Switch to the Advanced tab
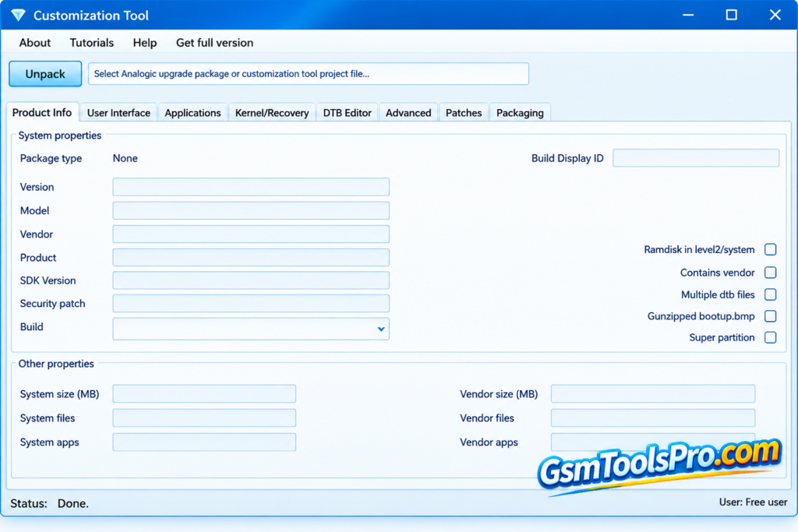Screen dimensions: 798x532 (x=408, y=113)
